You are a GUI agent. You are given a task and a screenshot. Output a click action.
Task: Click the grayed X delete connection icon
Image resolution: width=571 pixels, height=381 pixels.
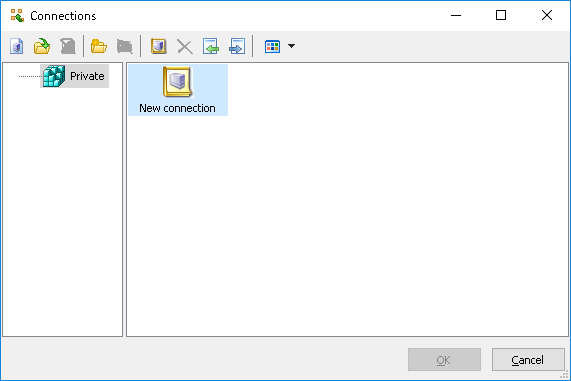click(x=185, y=47)
